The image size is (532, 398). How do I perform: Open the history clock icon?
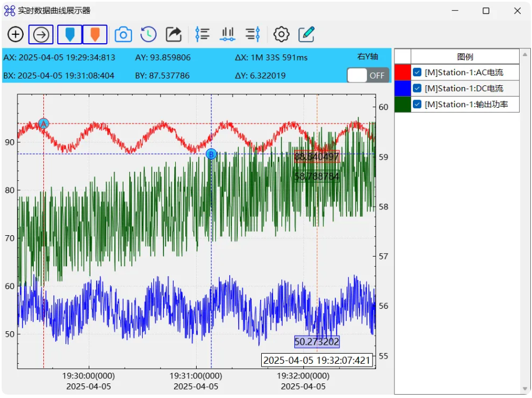148,34
